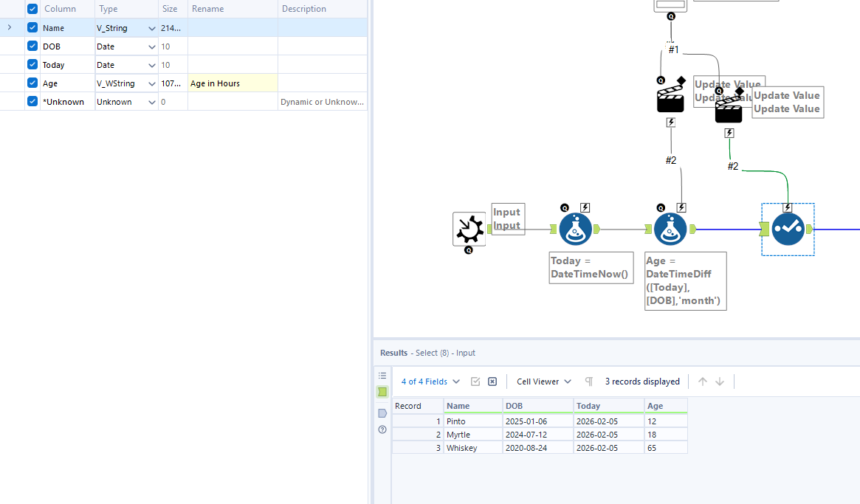The image size is (860, 504).
Task: Open the Type dropdown for Name field
Action: point(151,28)
